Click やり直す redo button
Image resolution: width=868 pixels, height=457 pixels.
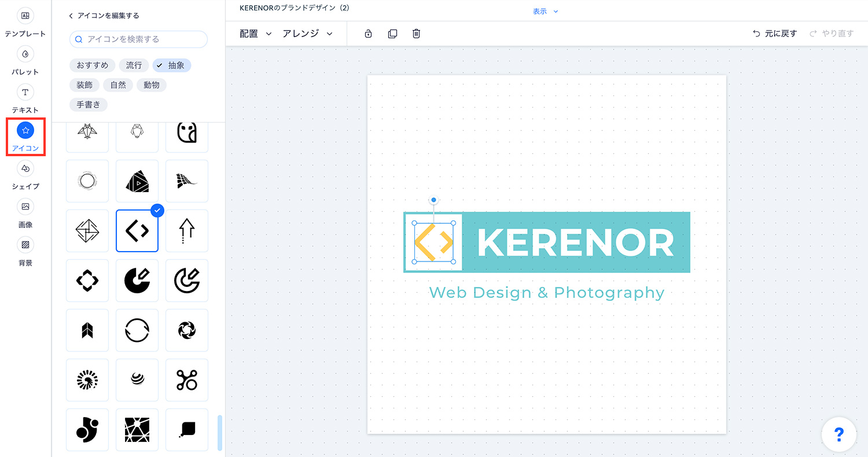tap(832, 34)
